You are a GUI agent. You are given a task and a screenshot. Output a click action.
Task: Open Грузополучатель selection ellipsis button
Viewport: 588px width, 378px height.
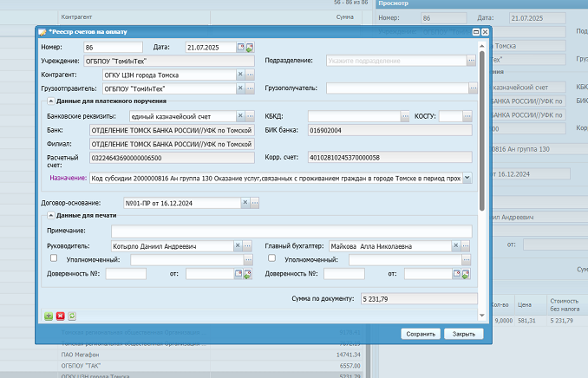point(474,88)
